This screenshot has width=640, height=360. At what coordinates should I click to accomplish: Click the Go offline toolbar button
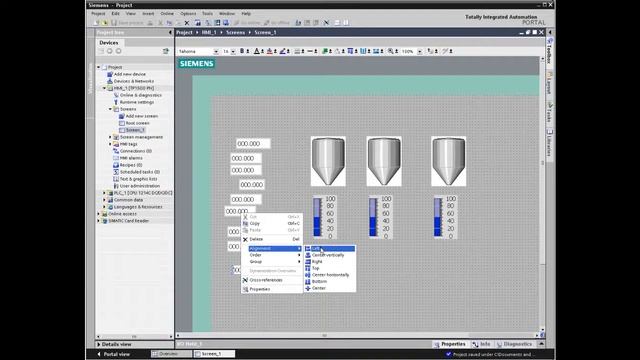277,23
